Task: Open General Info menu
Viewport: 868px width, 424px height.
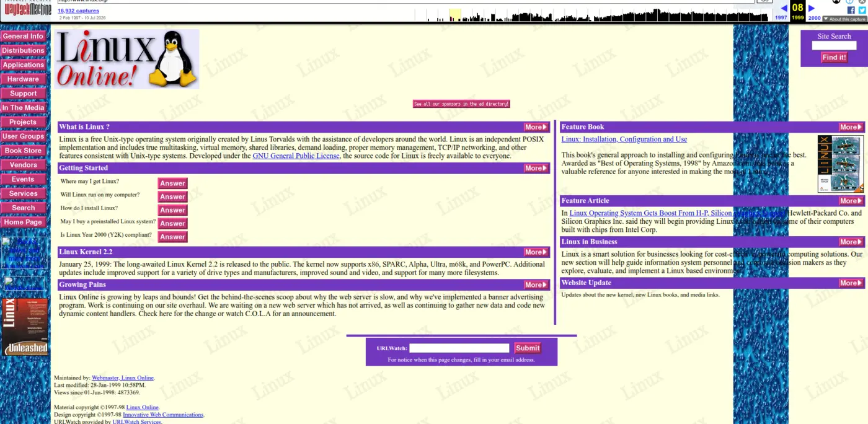Action: [23, 36]
